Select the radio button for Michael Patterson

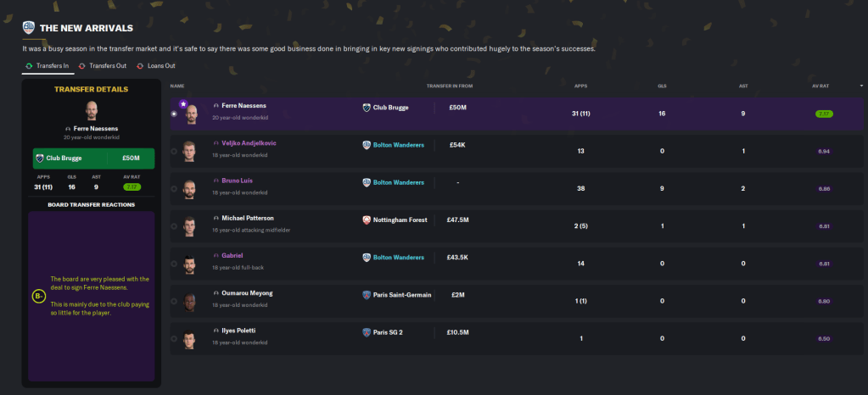(174, 225)
